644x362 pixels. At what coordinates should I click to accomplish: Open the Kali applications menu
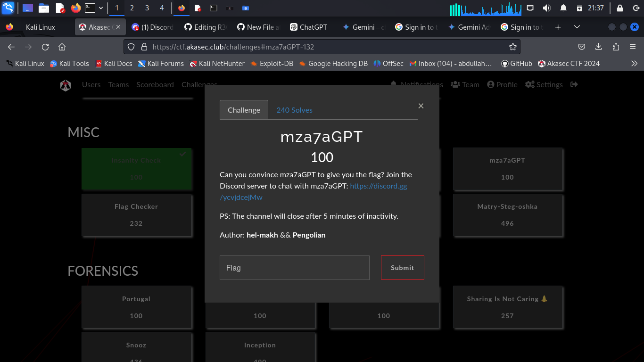(8, 8)
